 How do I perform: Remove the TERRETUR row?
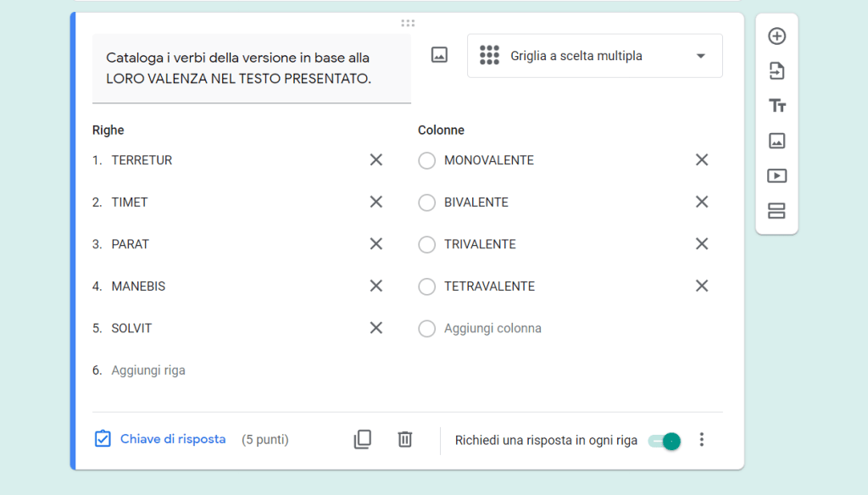376,160
